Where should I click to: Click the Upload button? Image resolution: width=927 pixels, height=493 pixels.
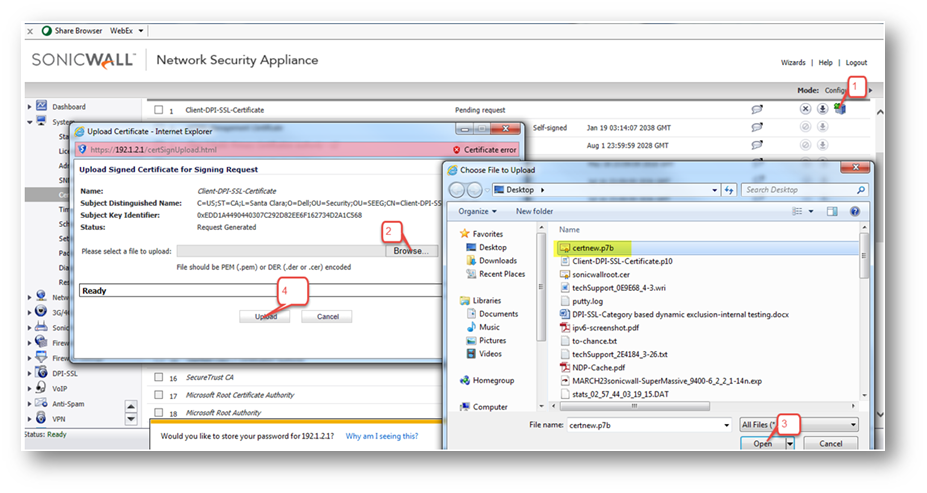point(265,316)
